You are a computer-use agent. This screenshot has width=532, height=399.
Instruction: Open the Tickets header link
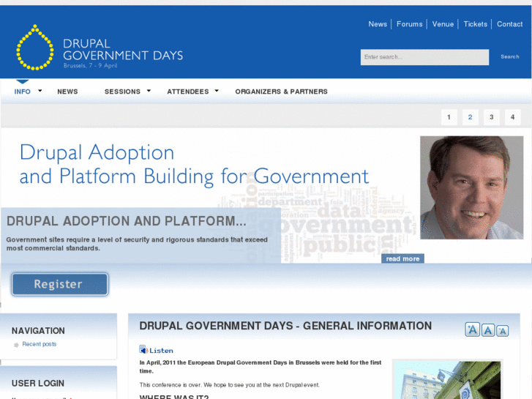point(476,24)
